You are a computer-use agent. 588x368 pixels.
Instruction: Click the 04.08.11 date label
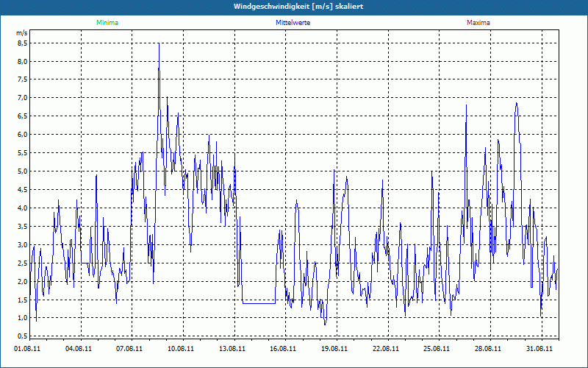[x=79, y=348]
